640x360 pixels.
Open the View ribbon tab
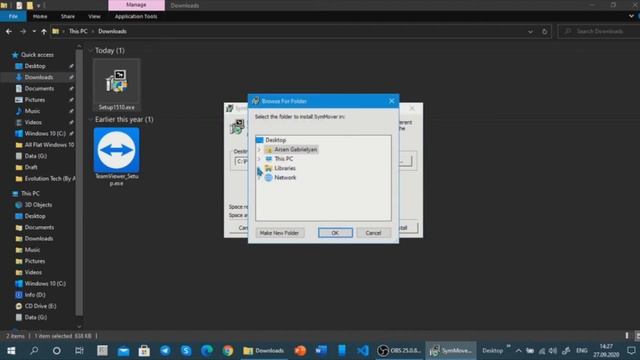tap(94, 16)
